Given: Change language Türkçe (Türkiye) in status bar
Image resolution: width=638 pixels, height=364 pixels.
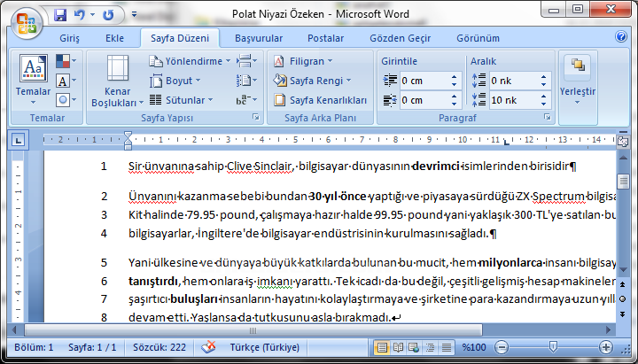Looking at the screenshot, I should pyautogui.click(x=264, y=347).
